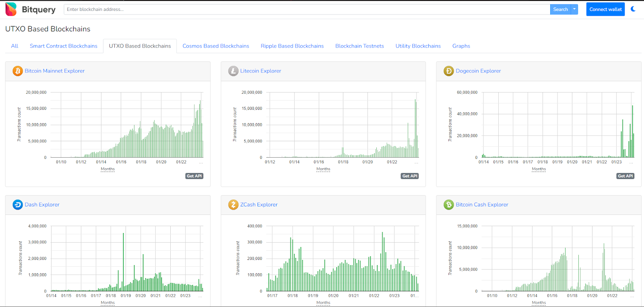The height and width of the screenshot is (307, 644).
Task: Click Months label under Dash chart
Action: (x=107, y=303)
